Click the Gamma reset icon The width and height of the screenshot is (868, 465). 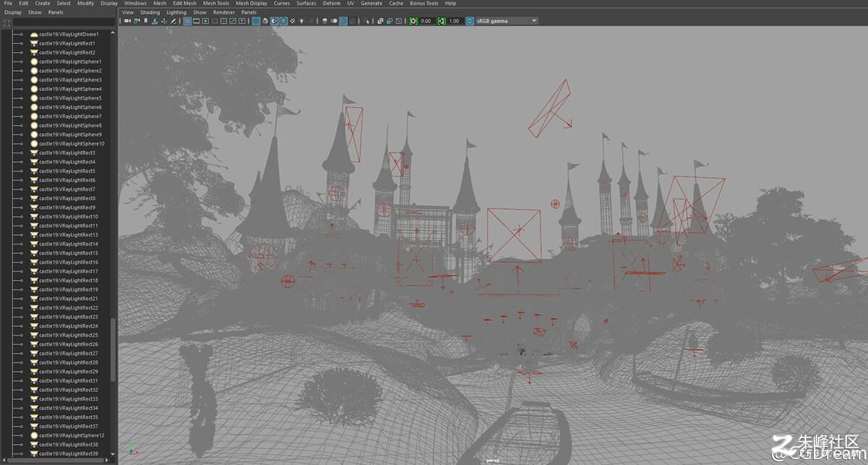pyautogui.click(x=441, y=21)
